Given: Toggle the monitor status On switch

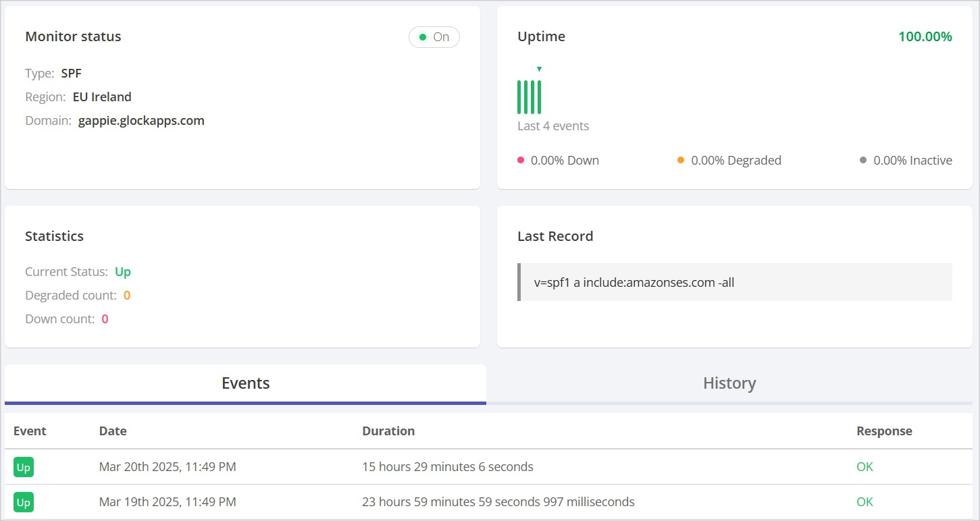Looking at the screenshot, I should click(x=434, y=37).
